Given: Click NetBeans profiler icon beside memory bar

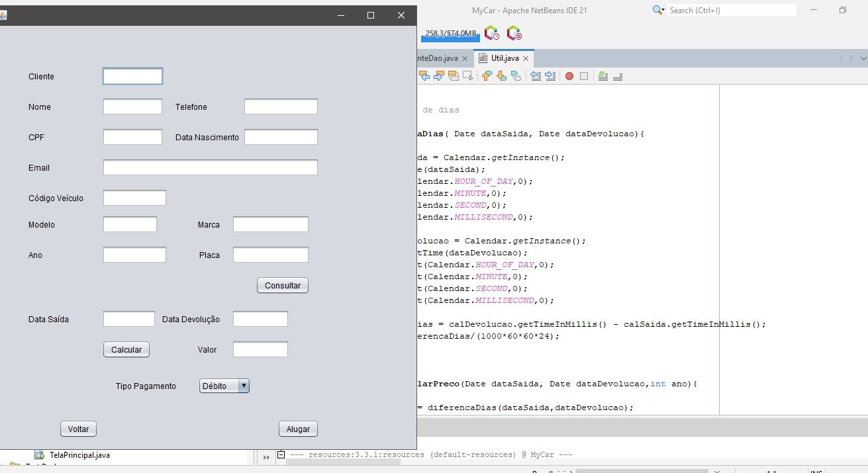Looking at the screenshot, I should click(x=514, y=32).
